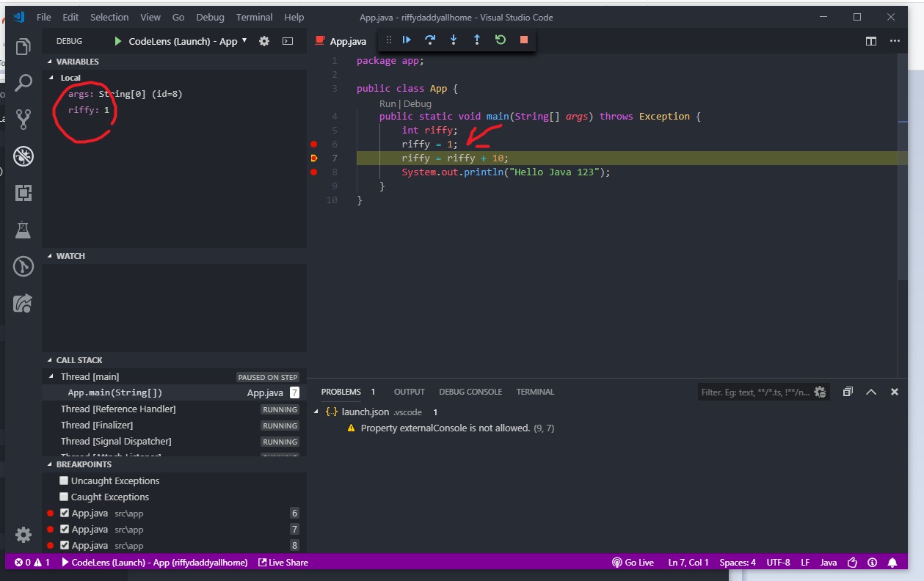
Task: Switch to the OUTPUT panel tab
Action: (410, 392)
